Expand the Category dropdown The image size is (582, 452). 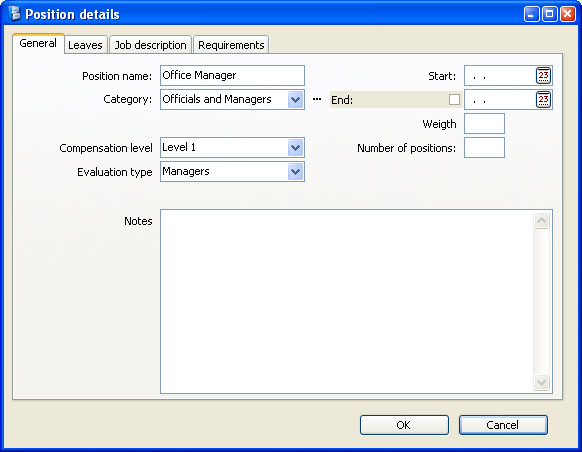(x=295, y=99)
